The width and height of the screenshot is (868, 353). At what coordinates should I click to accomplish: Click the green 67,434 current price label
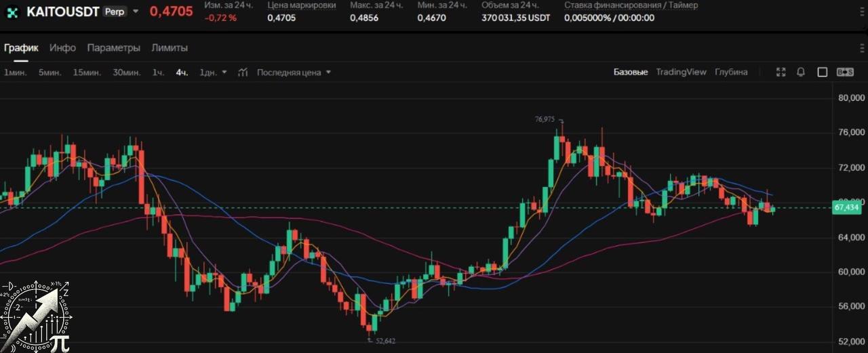tap(847, 207)
